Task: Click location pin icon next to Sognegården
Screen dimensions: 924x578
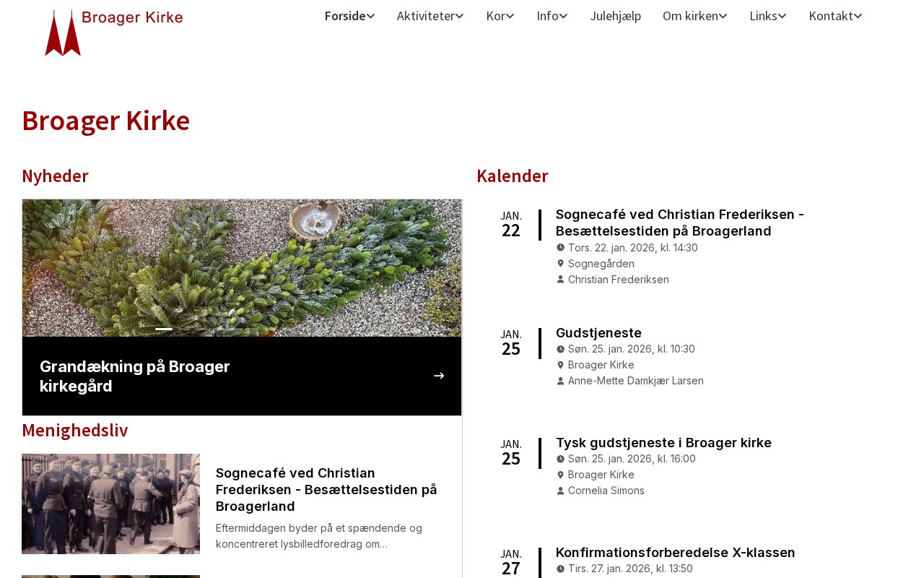Action: [x=560, y=264]
